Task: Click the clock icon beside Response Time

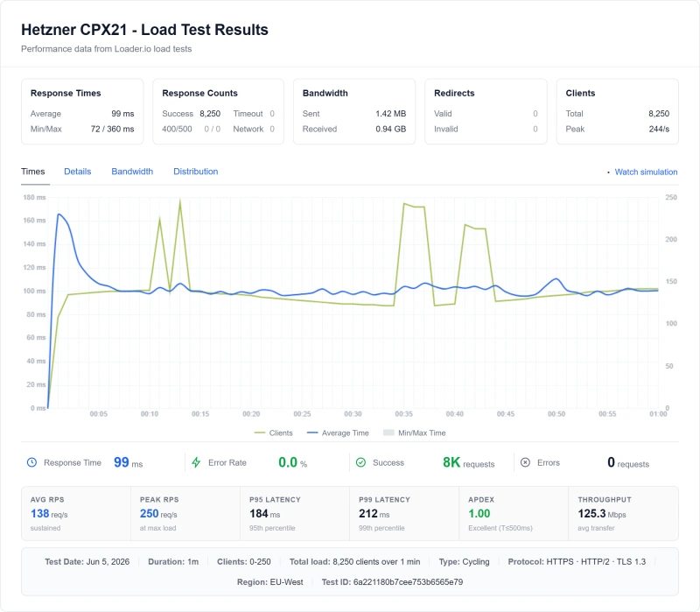Action: coord(31,462)
